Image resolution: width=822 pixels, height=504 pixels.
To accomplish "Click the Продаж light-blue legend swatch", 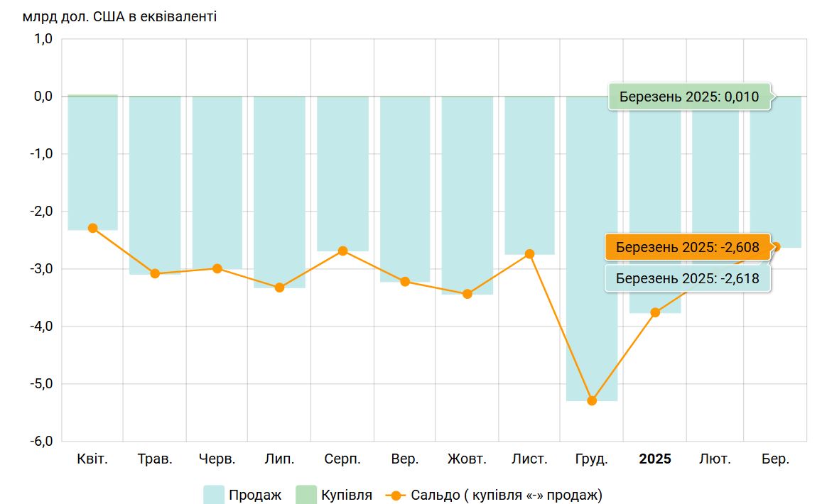I will (x=214, y=495).
